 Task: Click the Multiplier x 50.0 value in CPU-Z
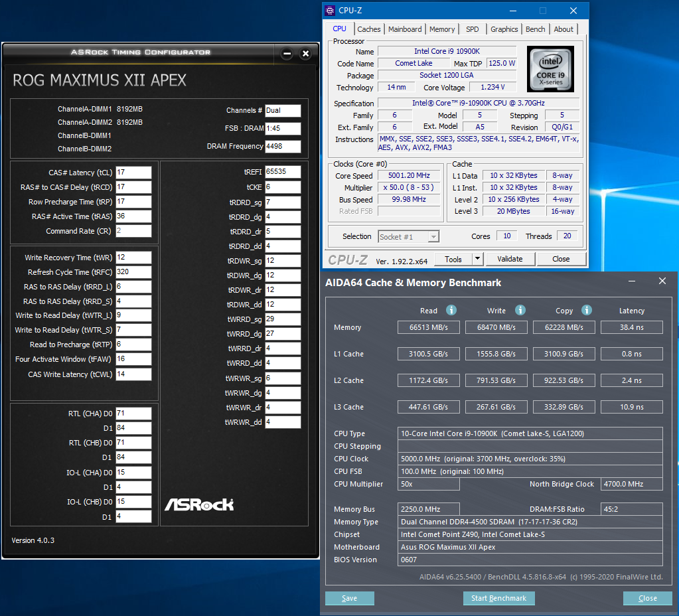409,188
